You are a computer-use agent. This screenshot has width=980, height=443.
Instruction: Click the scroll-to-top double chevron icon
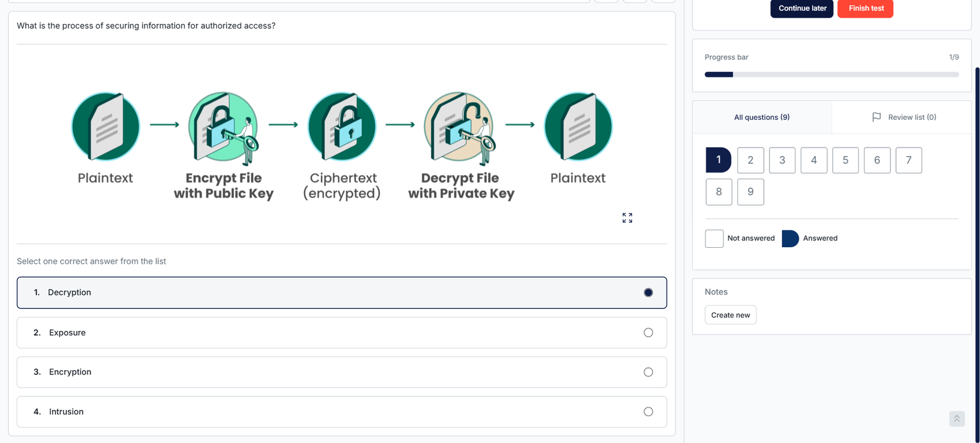pos(957,419)
